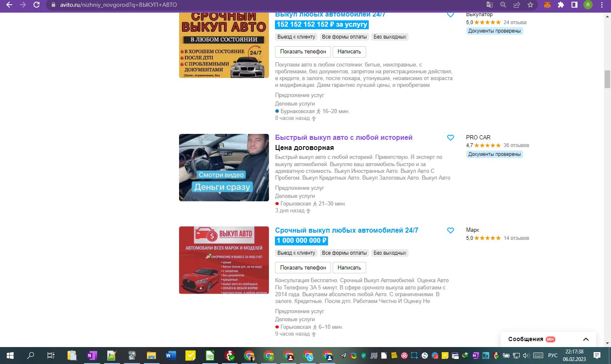Image resolution: width=611 pixels, height=364 pixels.
Task: Show phone for the 152 152 152 listing
Action: (x=303, y=52)
